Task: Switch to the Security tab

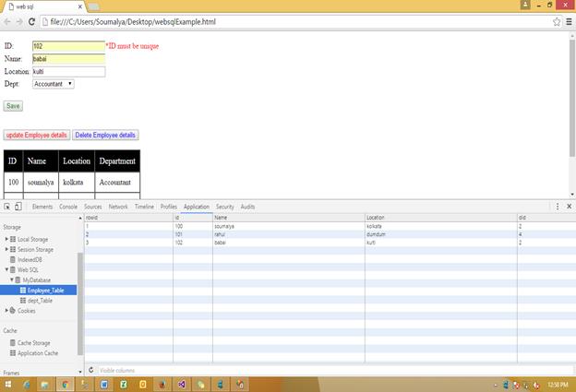Action: (225, 207)
